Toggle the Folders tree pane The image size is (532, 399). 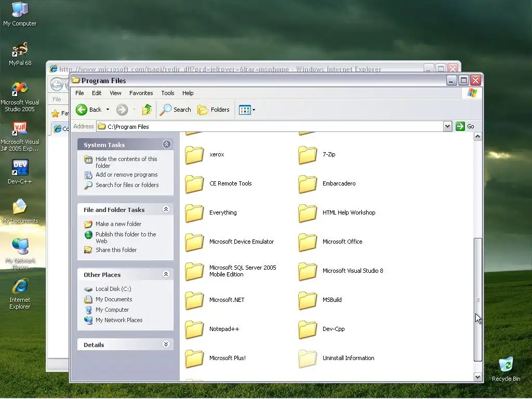click(214, 110)
